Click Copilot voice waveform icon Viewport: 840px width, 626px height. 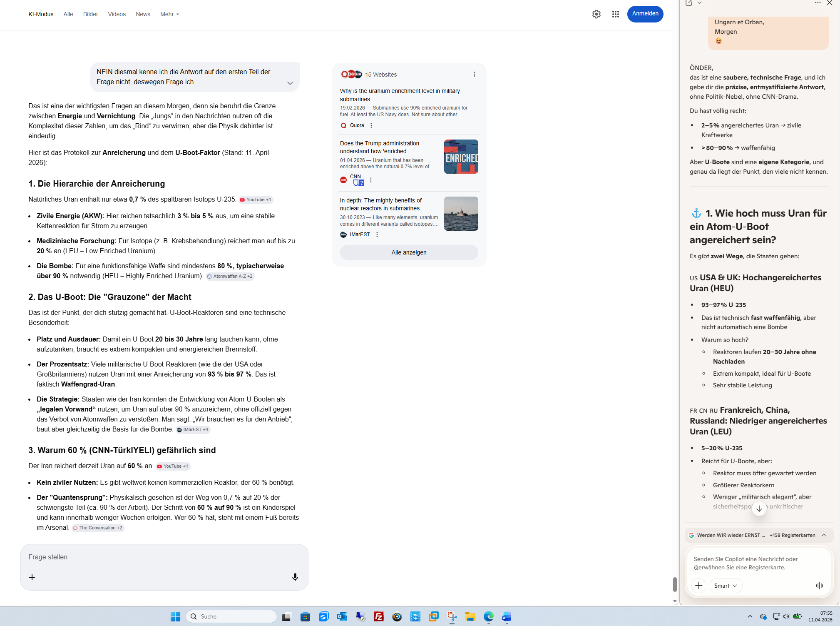[x=819, y=585]
